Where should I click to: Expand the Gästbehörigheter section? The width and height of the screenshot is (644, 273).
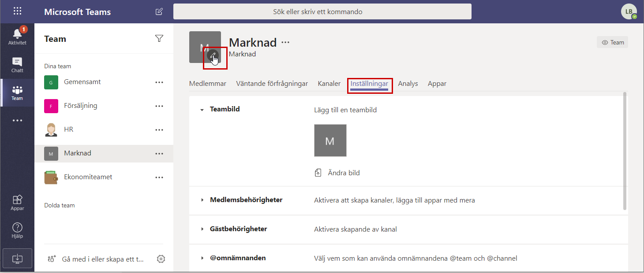(202, 229)
